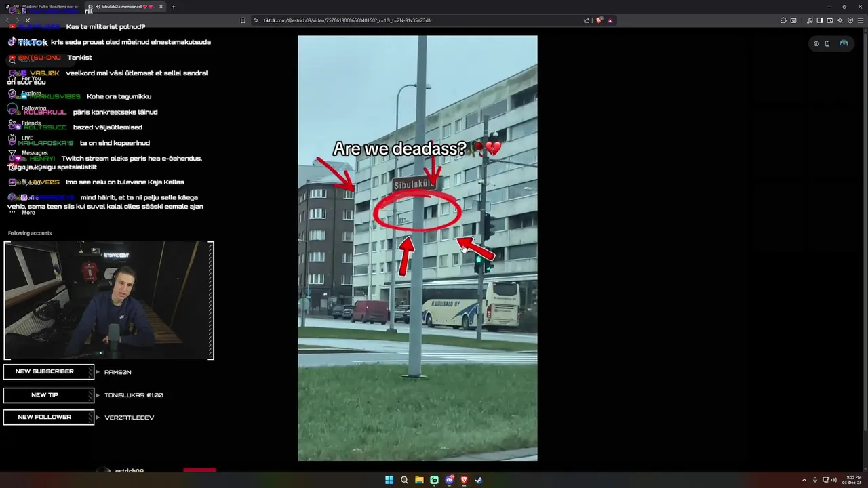Open the Brave hamburger main menu

tap(860, 20)
